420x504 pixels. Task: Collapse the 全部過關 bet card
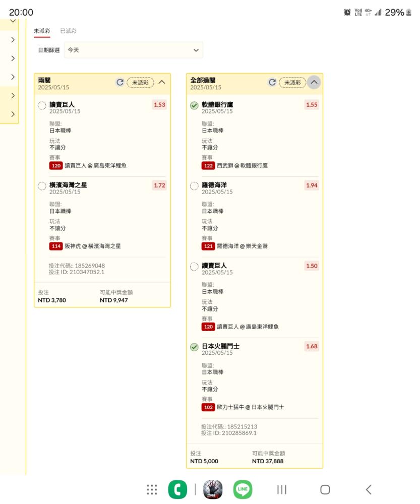tap(314, 82)
